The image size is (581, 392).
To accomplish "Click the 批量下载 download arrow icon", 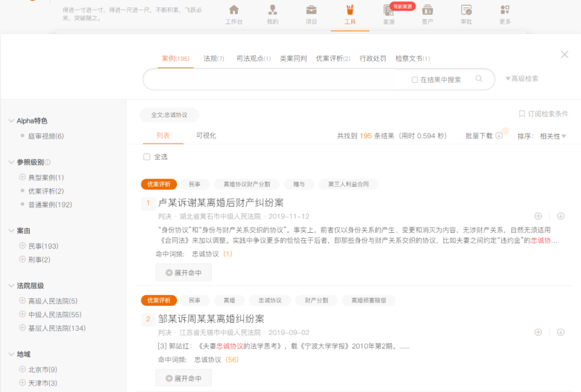I will pos(499,136).
